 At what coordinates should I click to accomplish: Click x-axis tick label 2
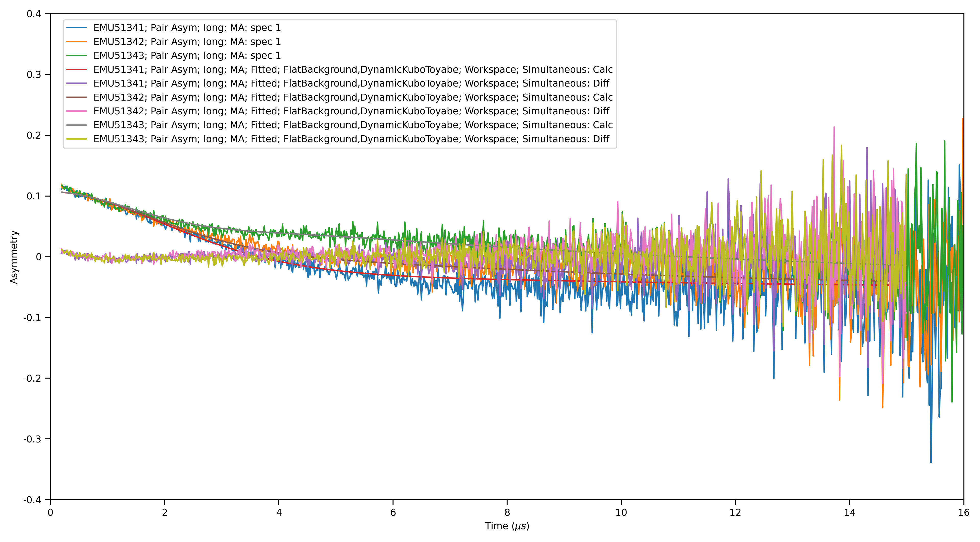(x=165, y=512)
